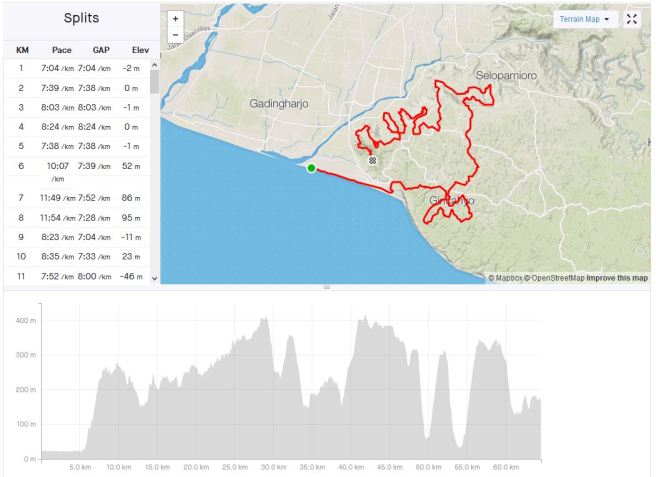Expand the map to fullscreen

(x=631, y=19)
